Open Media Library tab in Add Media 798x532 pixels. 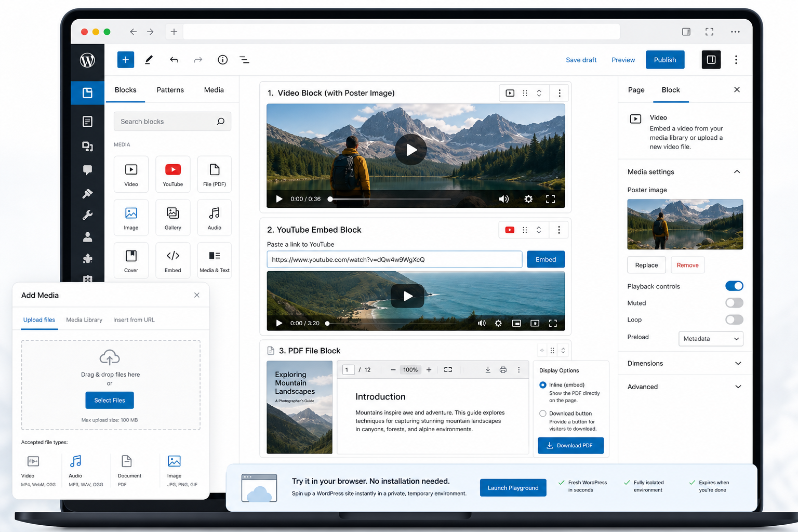[x=84, y=320]
